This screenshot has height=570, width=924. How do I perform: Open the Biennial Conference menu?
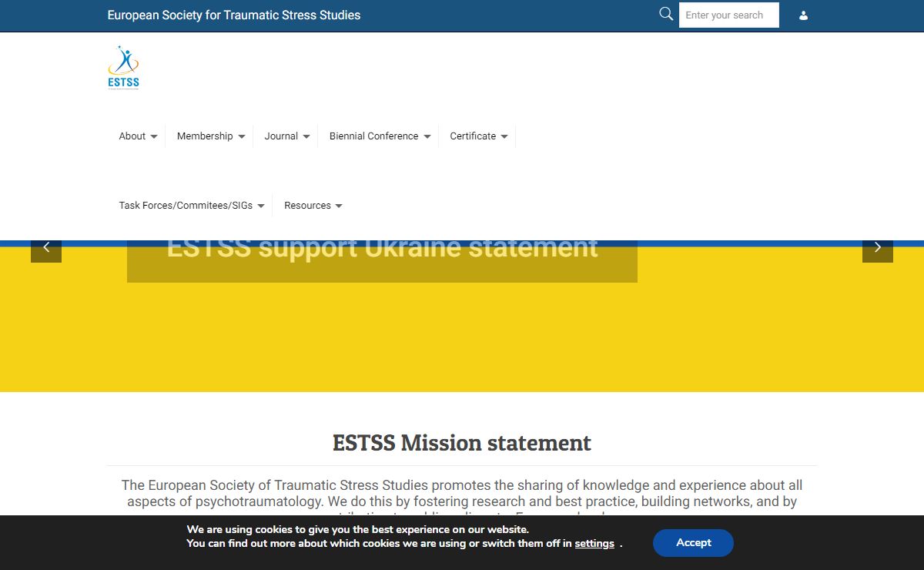(x=373, y=136)
